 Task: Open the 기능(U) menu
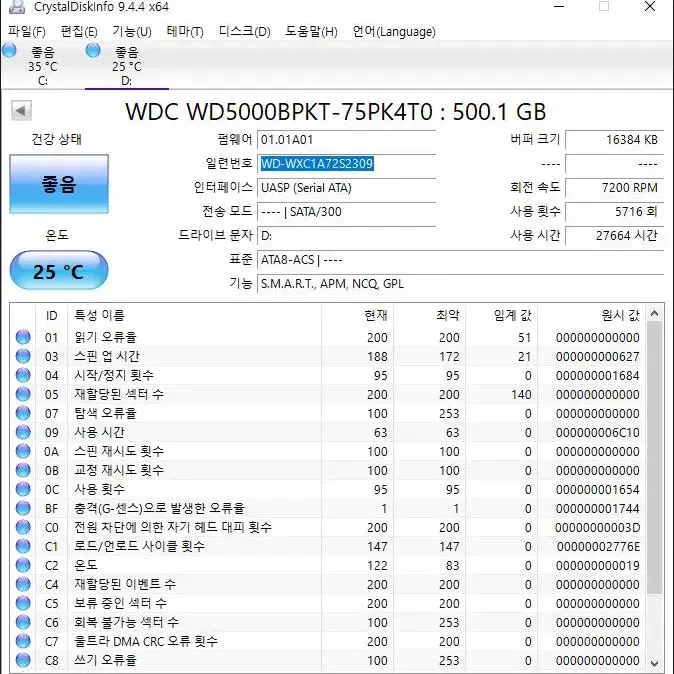click(132, 31)
